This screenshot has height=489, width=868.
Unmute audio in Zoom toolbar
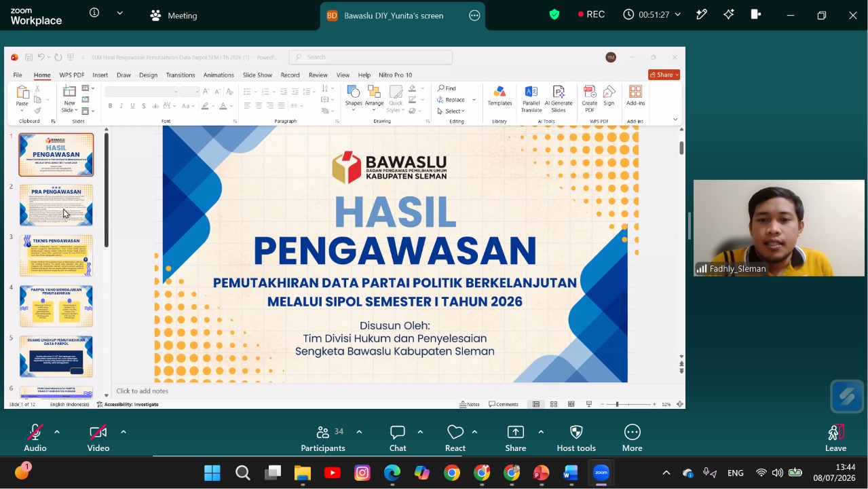[35, 438]
